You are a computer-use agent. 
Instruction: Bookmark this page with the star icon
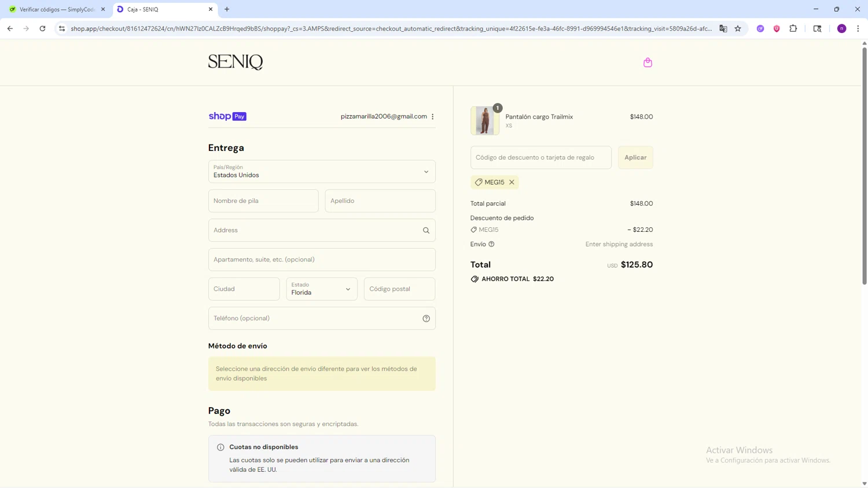pyautogui.click(x=738, y=28)
